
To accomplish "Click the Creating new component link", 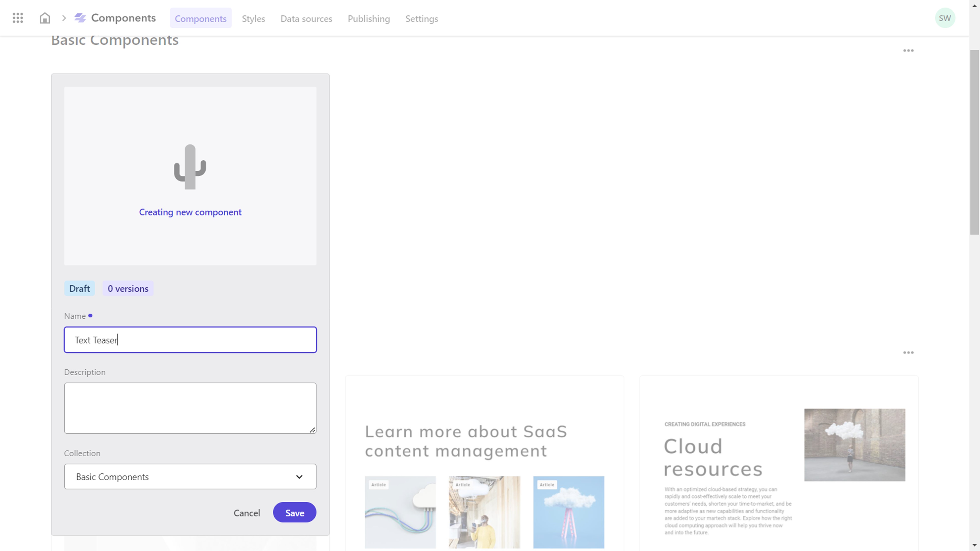I will pyautogui.click(x=190, y=212).
